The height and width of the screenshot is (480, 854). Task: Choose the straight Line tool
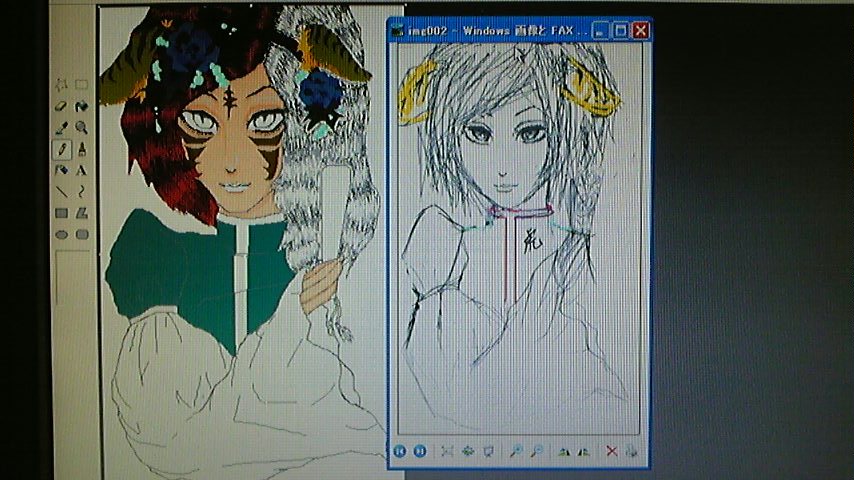pyautogui.click(x=61, y=191)
